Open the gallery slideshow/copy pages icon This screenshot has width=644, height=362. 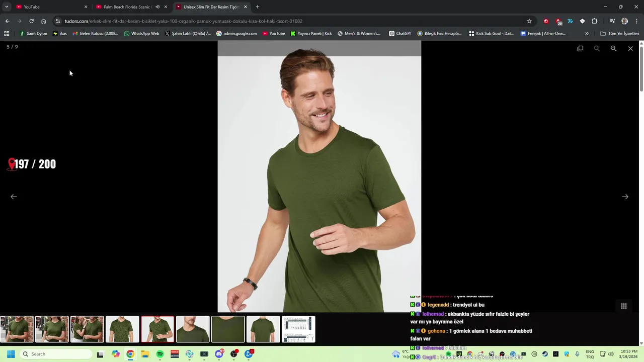click(580, 48)
